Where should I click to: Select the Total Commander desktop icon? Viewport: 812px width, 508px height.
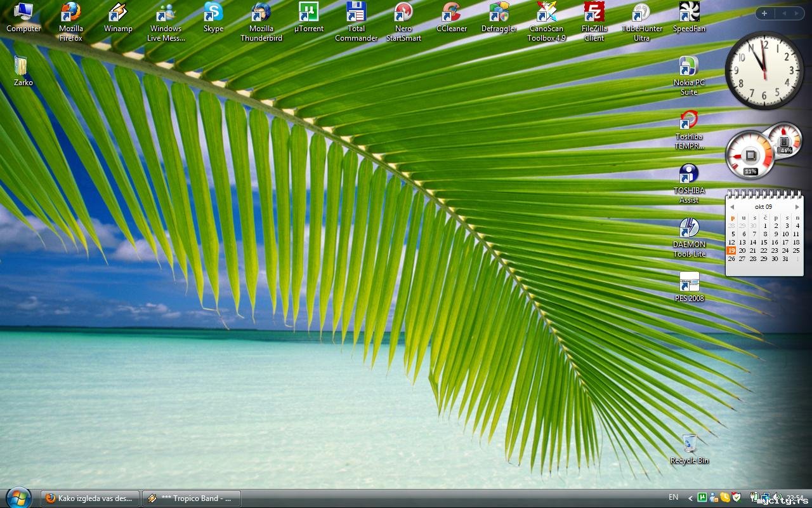tap(356, 22)
